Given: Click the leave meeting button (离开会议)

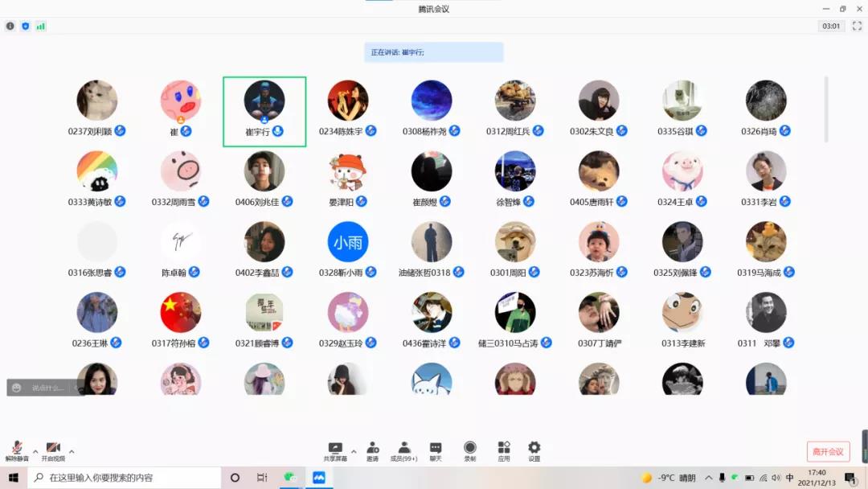Looking at the screenshot, I should click(828, 451).
